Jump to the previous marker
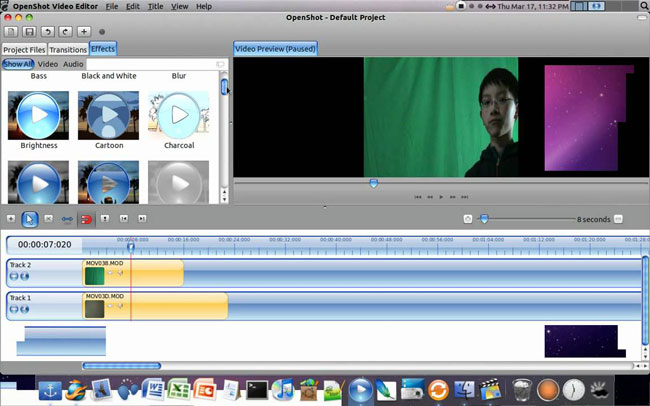 124,219
